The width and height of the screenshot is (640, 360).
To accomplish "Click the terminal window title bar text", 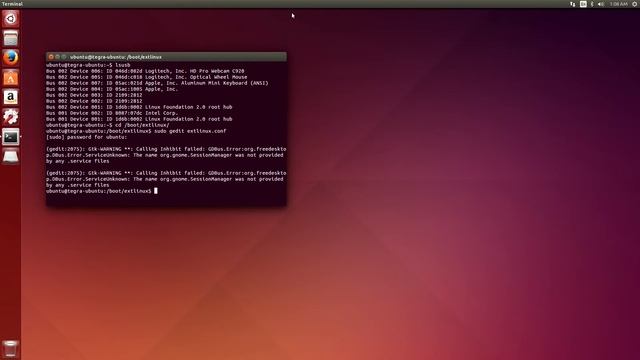I will tap(116, 57).
